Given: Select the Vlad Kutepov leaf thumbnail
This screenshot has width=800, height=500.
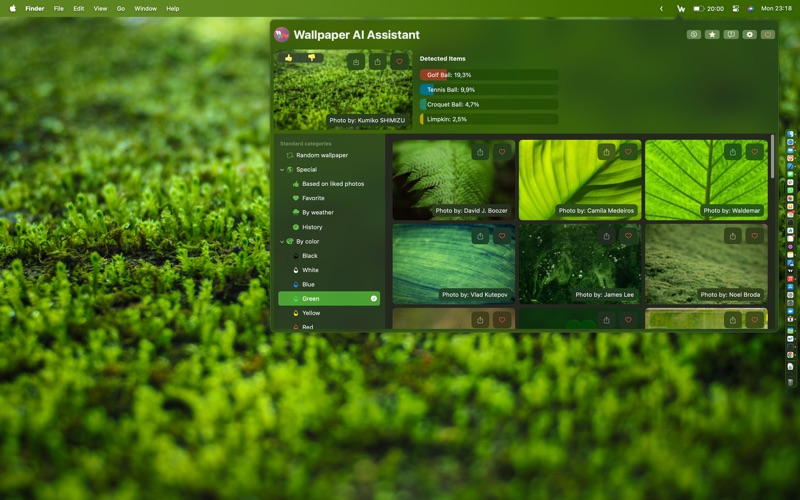Looking at the screenshot, I should (453, 263).
